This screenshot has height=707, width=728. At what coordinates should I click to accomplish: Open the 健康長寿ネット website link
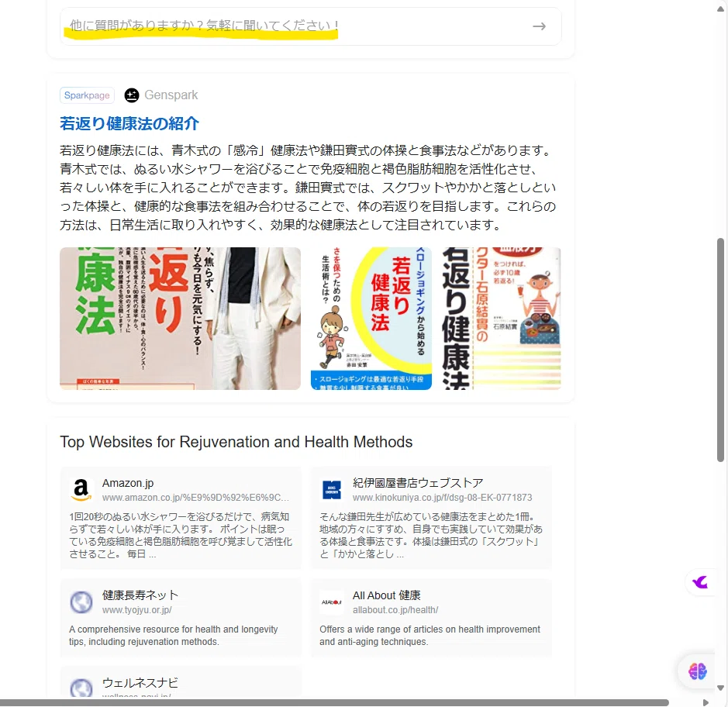click(140, 595)
